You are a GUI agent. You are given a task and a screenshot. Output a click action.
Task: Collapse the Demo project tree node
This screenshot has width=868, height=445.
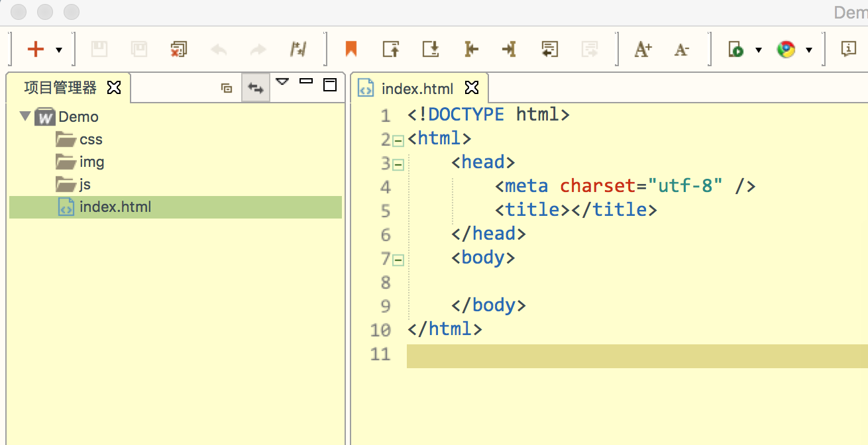click(25, 116)
